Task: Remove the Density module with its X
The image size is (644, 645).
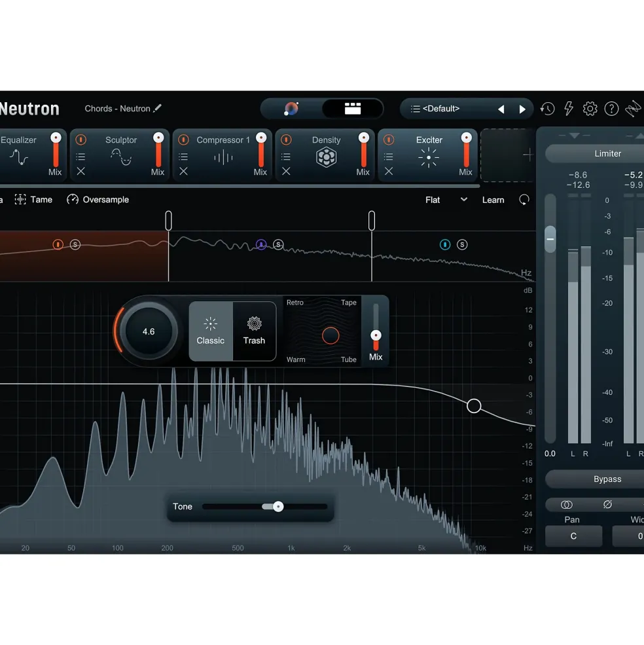Action: (286, 171)
